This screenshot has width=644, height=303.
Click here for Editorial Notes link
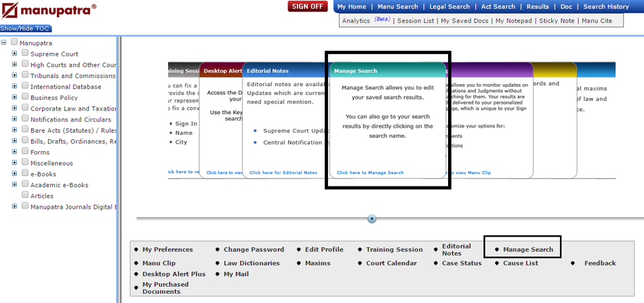pos(283,173)
